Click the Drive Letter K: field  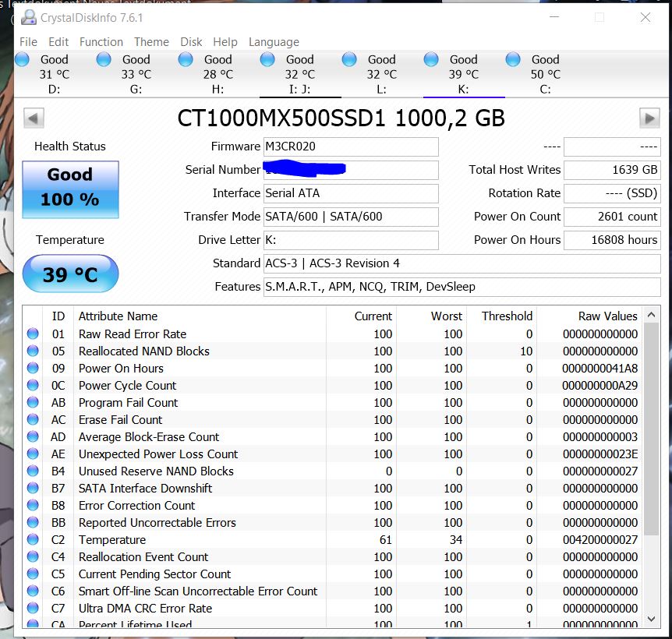click(x=351, y=240)
